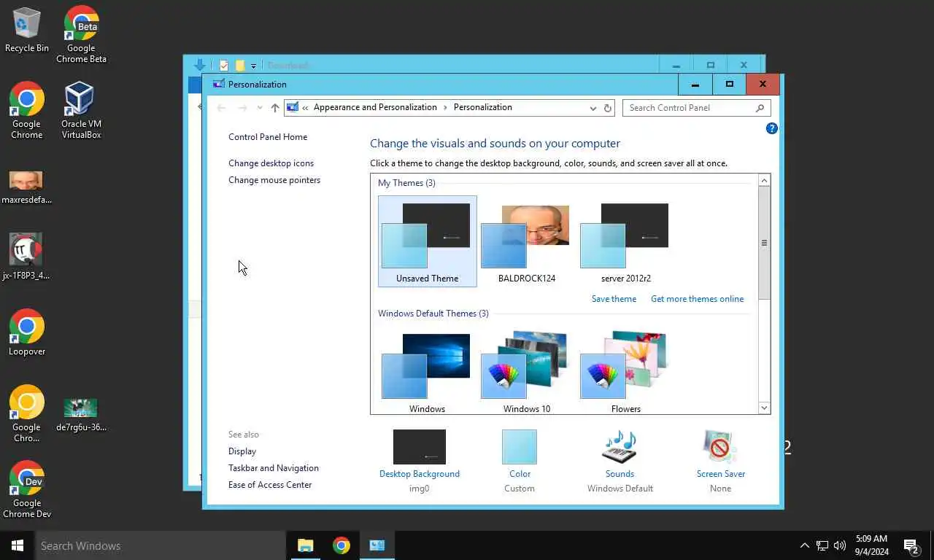Click the Windows Start button
The image size is (934, 560).
(18, 545)
